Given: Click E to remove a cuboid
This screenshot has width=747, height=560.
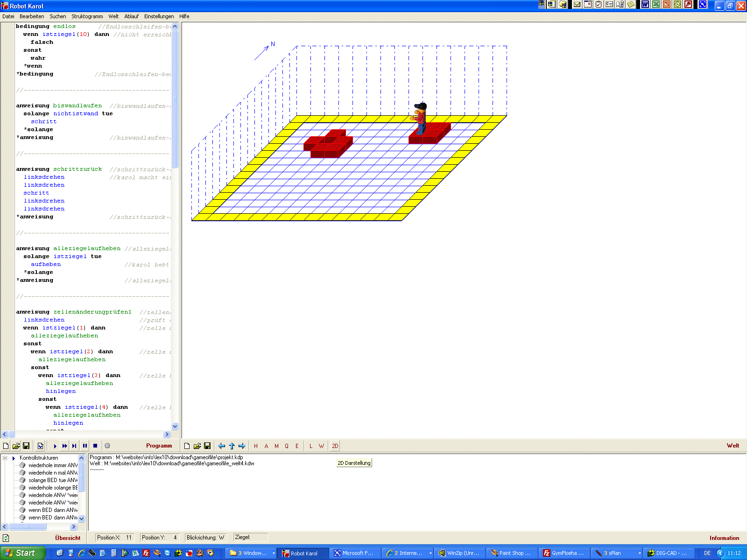Looking at the screenshot, I should [297, 446].
